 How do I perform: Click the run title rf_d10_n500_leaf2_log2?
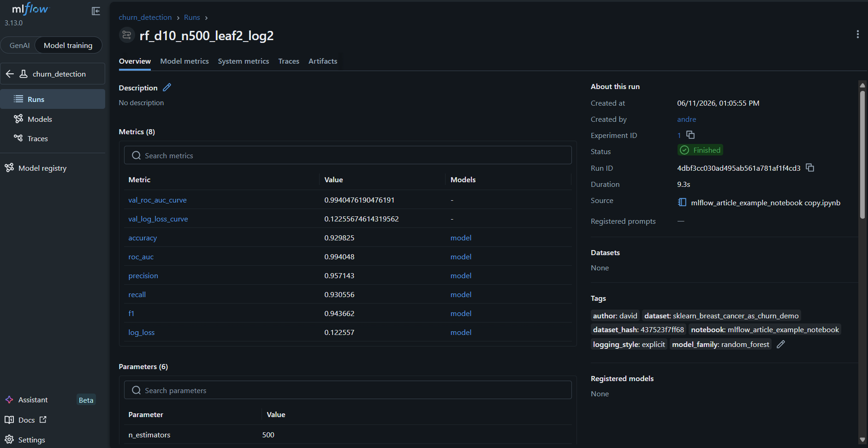click(207, 36)
